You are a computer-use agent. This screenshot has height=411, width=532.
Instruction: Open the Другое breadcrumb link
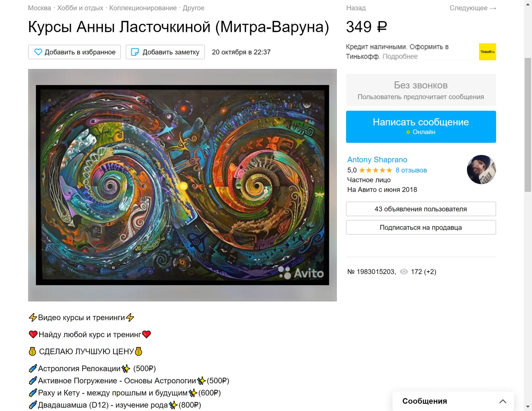(194, 8)
